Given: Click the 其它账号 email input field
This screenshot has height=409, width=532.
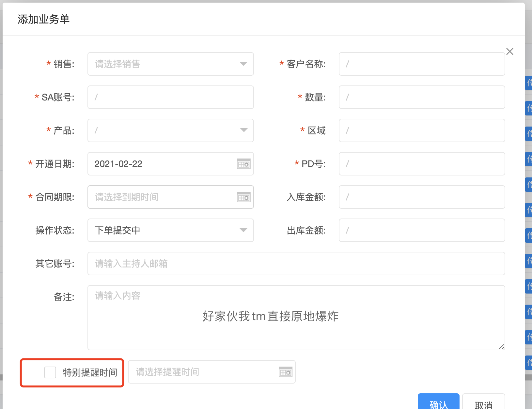Looking at the screenshot, I should tap(296, 264).
